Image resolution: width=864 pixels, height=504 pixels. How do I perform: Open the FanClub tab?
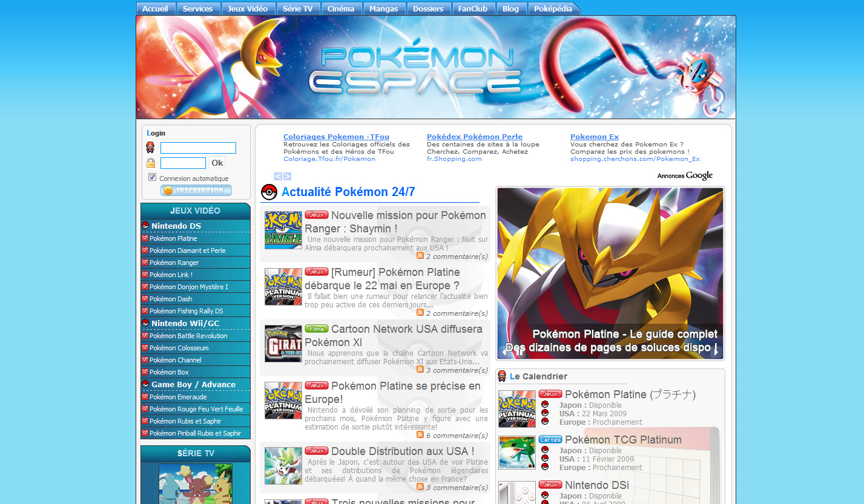click(473, 8)
